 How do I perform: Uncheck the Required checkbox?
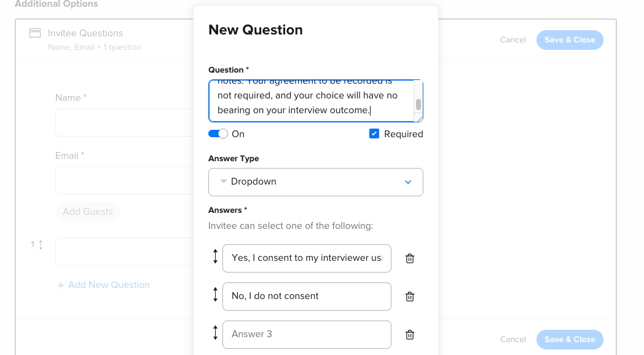point(374,134)
